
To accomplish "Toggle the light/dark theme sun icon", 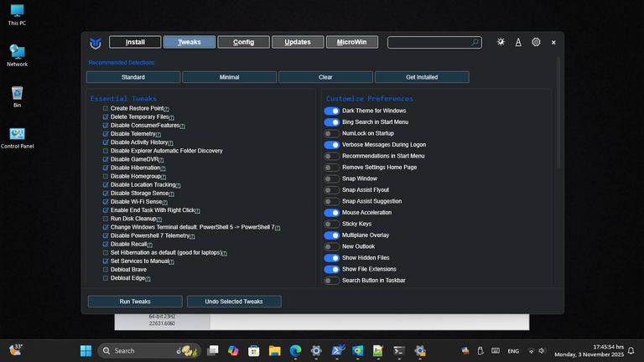I will [x=501, y=42].
